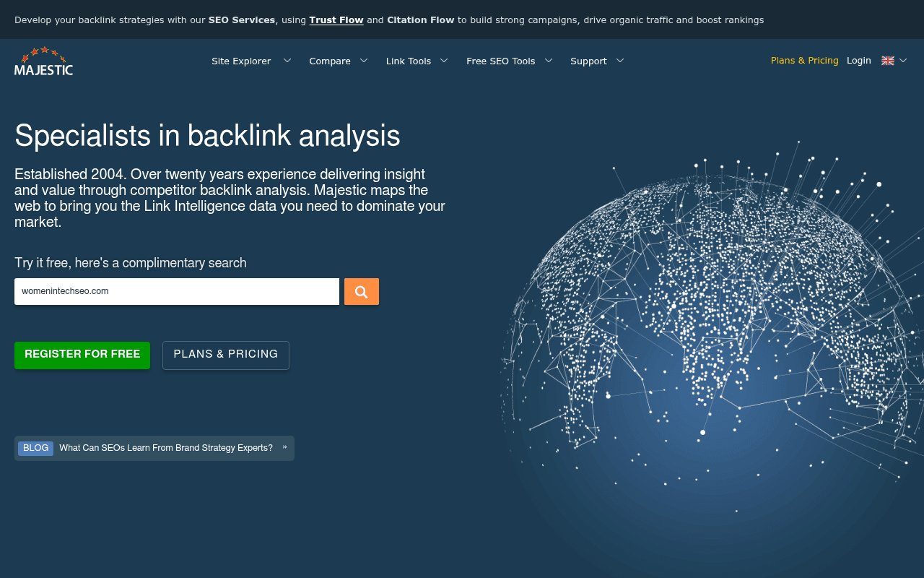Expand the language selector chevron
The height and width of the screenshot is (578, 924).
(903, 61)
